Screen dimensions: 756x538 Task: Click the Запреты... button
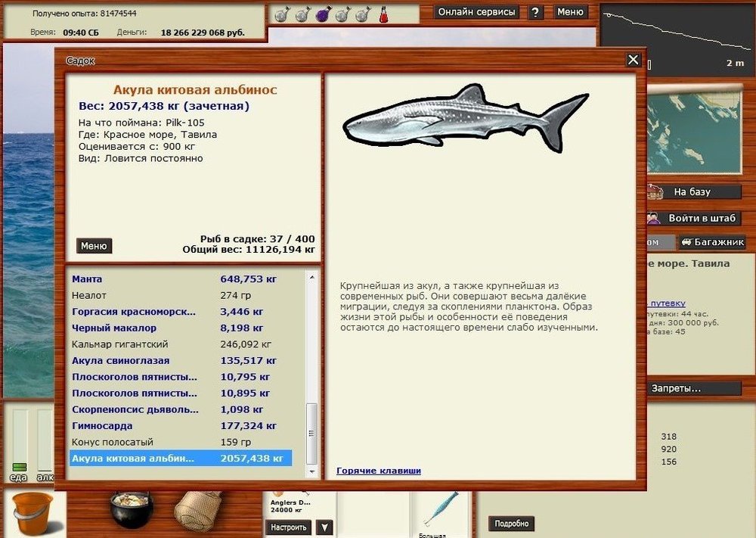[676, 388]
